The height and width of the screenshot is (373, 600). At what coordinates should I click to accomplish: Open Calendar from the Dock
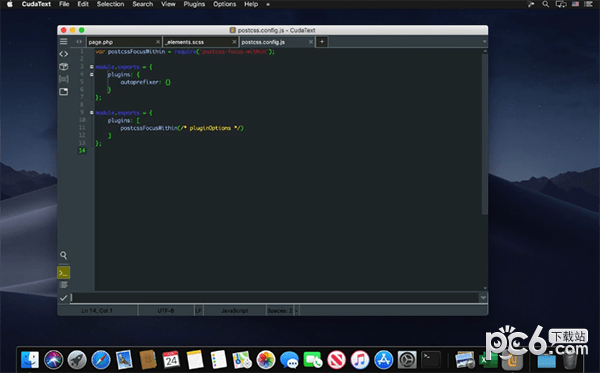click(x=171, y=360)
